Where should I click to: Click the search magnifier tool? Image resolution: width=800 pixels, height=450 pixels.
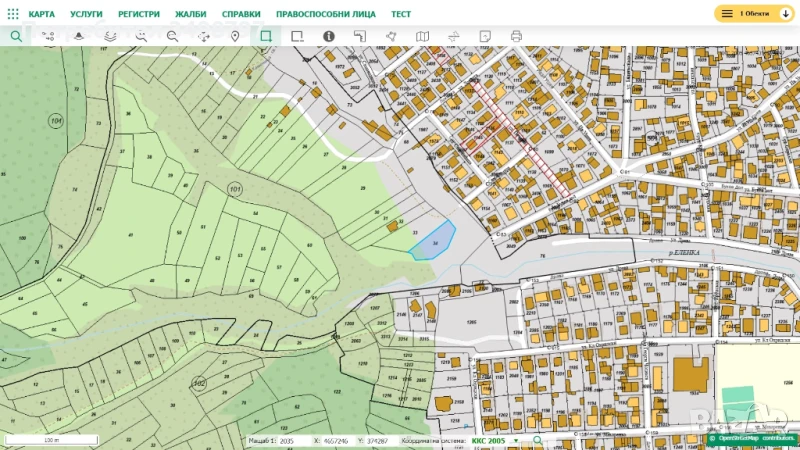[16, 36]
